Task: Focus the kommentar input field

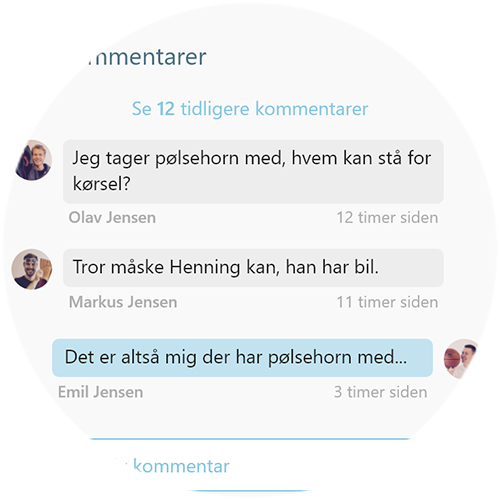Action: (250, 466)
